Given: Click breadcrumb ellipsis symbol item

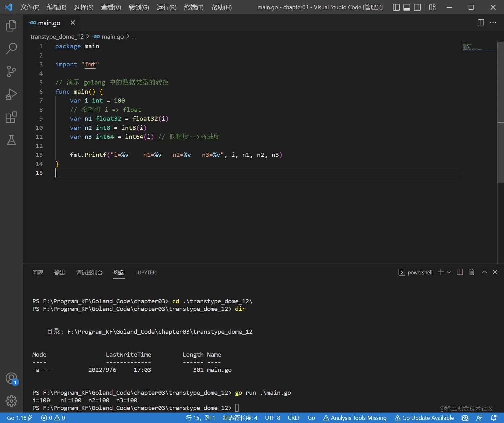Looking at the screenshot, I should click(x=134, y=37).
